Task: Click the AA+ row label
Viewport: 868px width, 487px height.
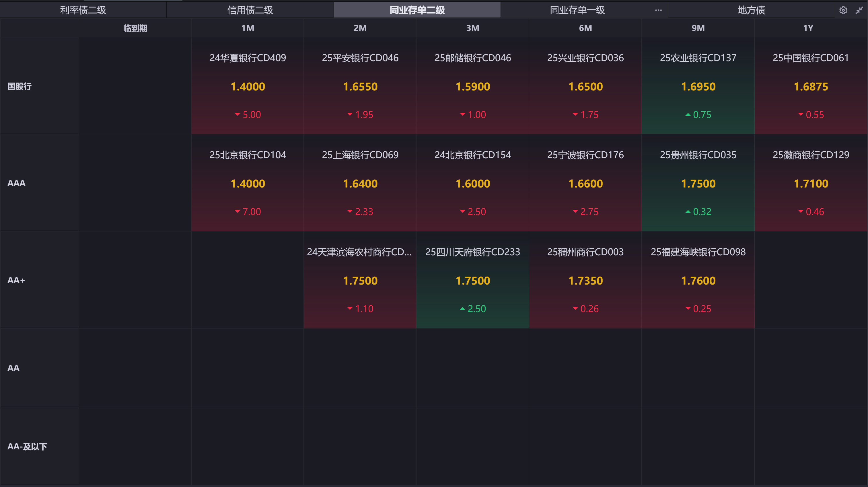Action: 16,280
